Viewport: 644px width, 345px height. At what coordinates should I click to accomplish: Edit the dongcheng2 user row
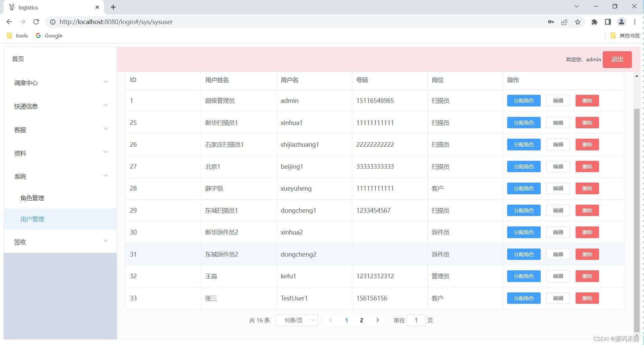click(x=558, y=254)
